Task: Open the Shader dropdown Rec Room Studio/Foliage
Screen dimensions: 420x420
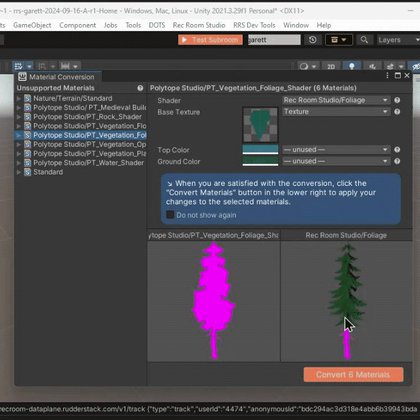Action: (336, 100)
